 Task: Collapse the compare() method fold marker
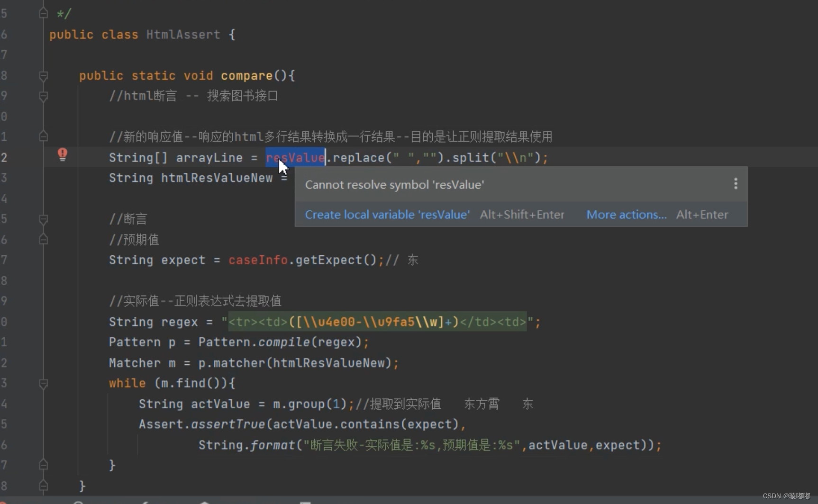pos(43,76)
